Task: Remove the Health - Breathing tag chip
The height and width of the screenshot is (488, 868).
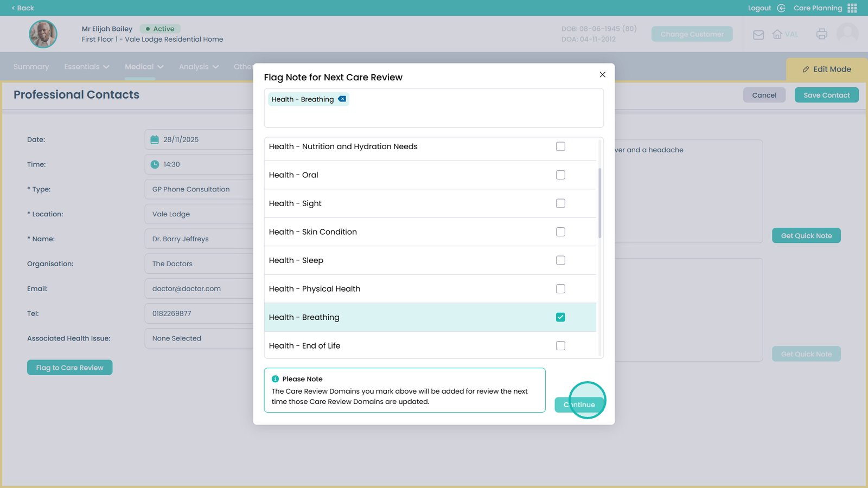Action: [x=342, y=99]
